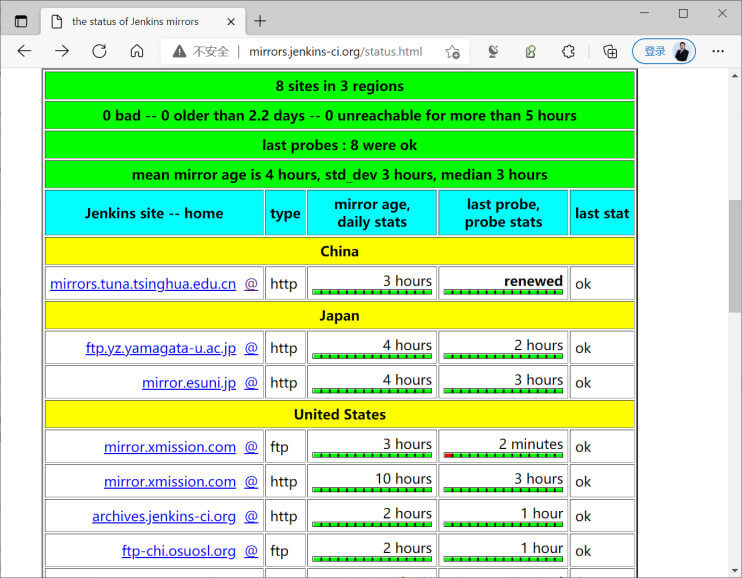Open mirror.esuni.jp link
The width and height of the screenshot is (742, 578).
pyautogui.click(x=189, y=383)
